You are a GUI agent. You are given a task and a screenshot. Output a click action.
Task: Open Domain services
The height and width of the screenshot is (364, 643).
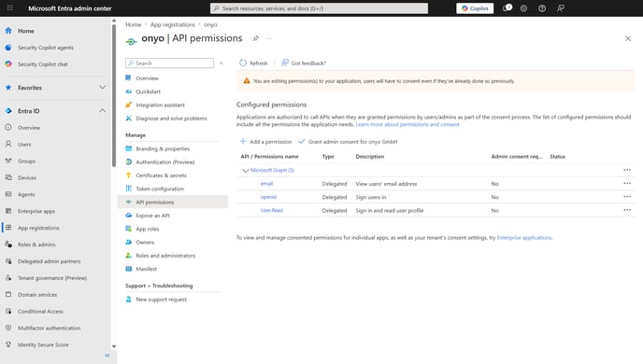click(x=37, y=295)
